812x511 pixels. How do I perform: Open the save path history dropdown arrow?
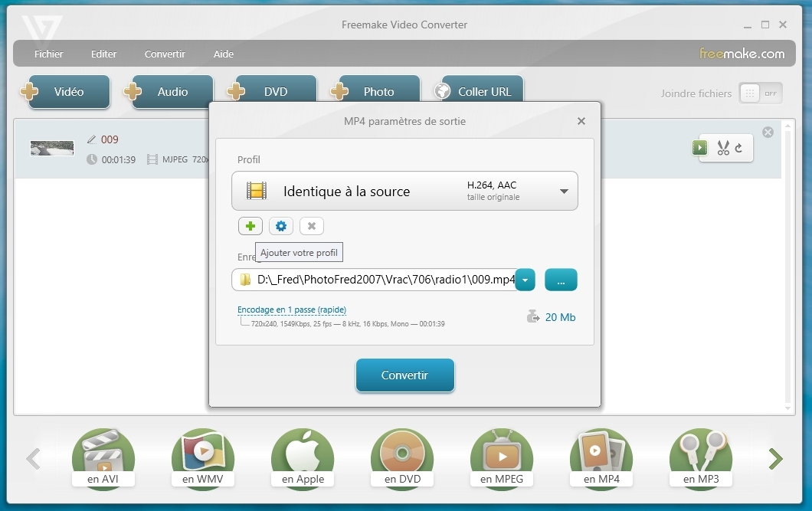coord(525,280)
